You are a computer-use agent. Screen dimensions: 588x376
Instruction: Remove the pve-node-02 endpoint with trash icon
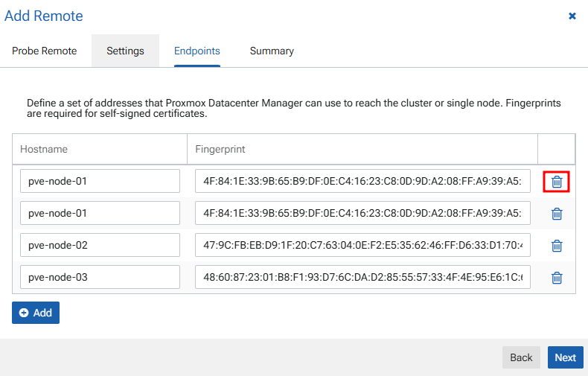tap(557, 246)
